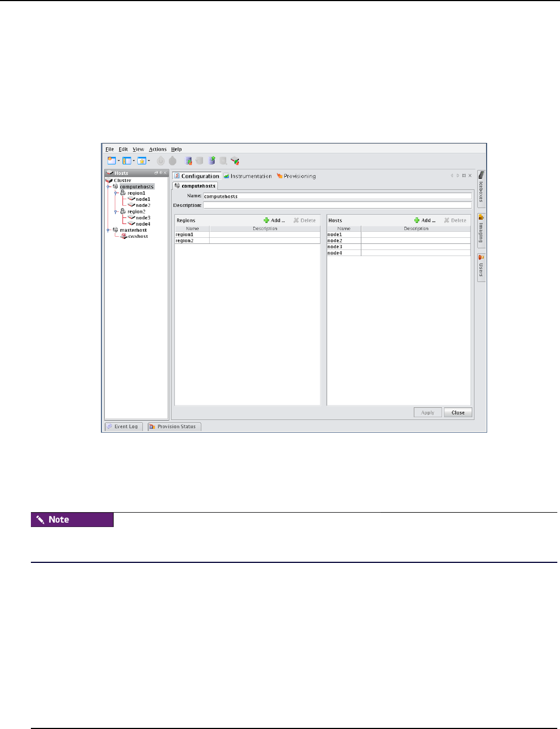Select node3 row in Hosts table
The width and height of the screenshot is (560, 729).
(x=398, y=247)
